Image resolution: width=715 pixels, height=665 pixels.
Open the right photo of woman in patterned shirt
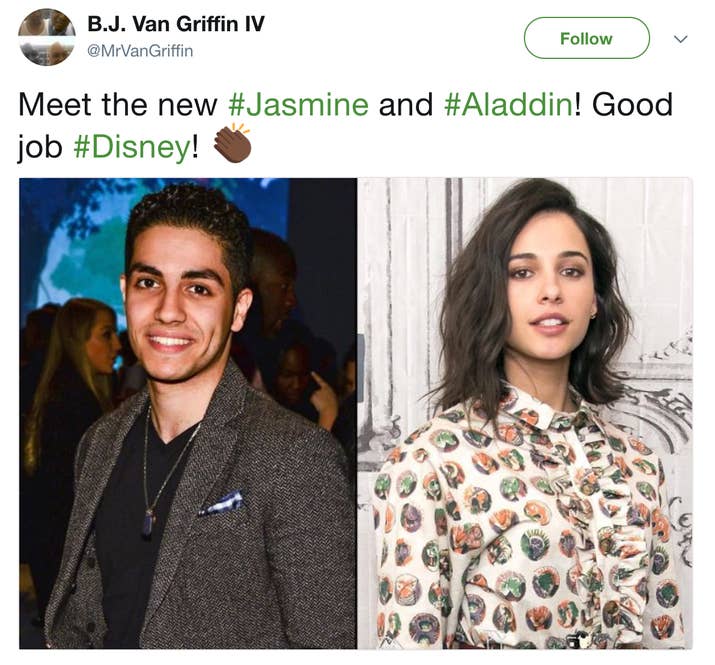525,413
